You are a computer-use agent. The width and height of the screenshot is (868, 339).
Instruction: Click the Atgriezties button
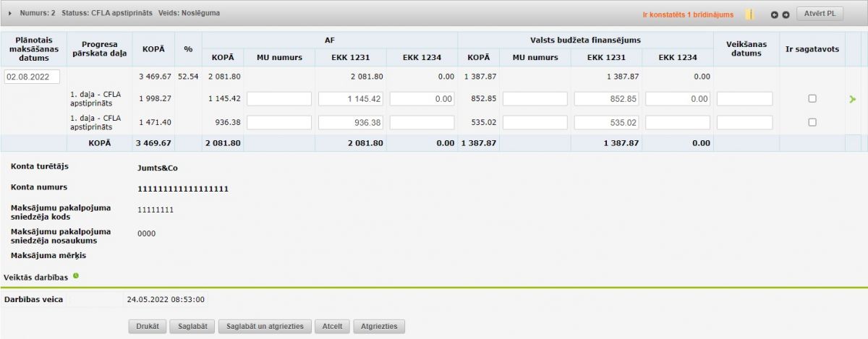pos(379,326)
